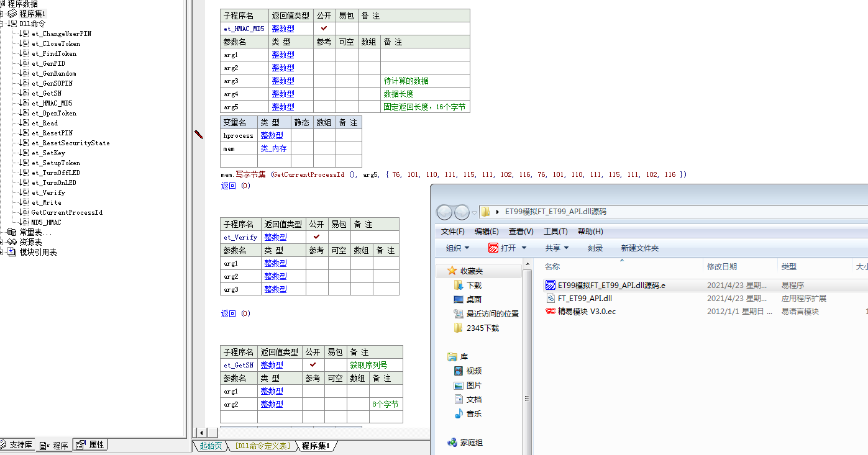
Task: Click the Explorer forward arrow button
Action: [462, 212]
